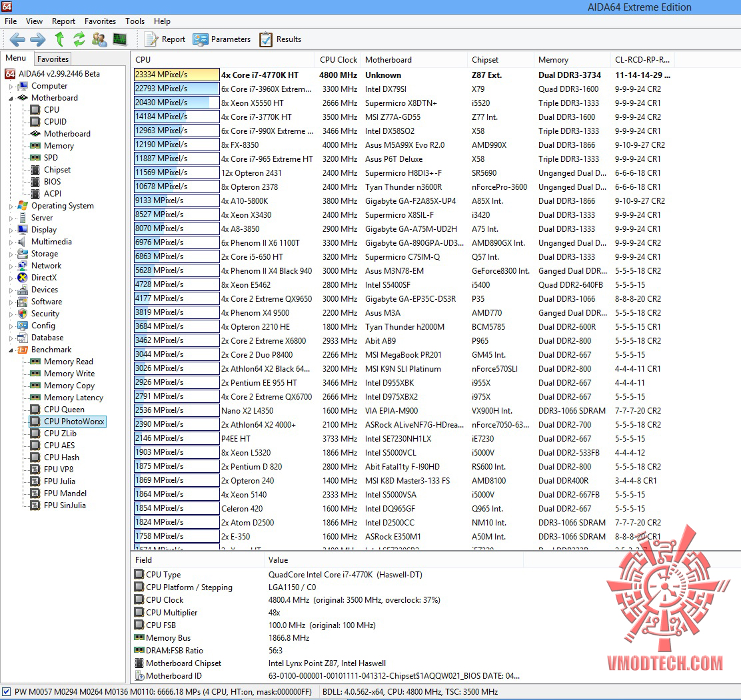Click the green Up arrow icon
Screen dimensions: 741x700
[59, 39]
